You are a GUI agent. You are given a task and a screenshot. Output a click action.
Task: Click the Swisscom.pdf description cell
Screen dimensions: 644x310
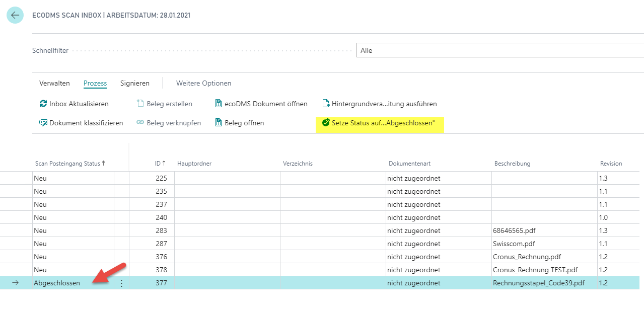click(x=545, y=244)
